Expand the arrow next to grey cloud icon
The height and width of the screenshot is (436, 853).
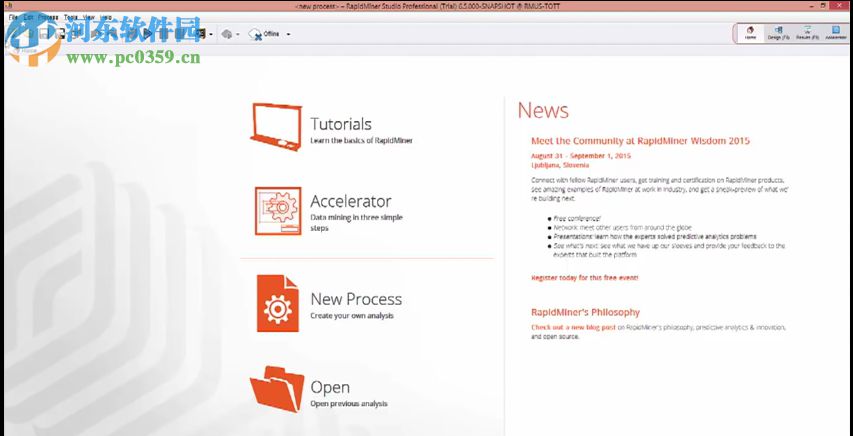(x=238, y=34)
